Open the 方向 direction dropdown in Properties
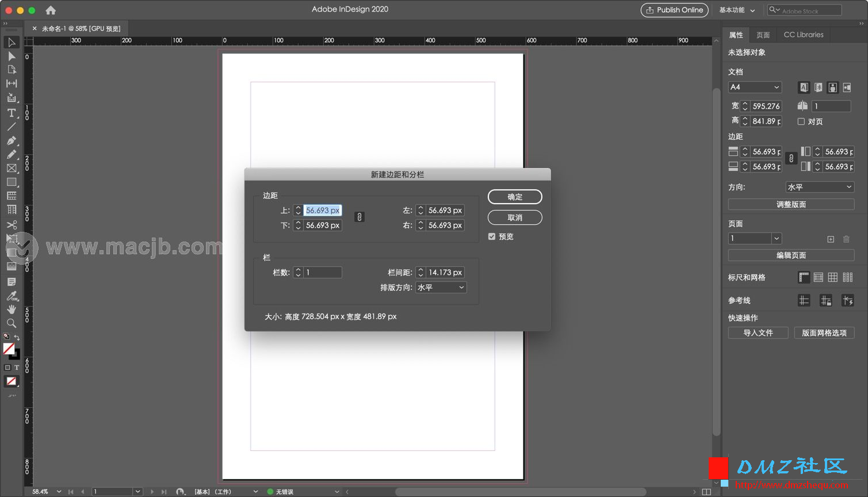 820,187
